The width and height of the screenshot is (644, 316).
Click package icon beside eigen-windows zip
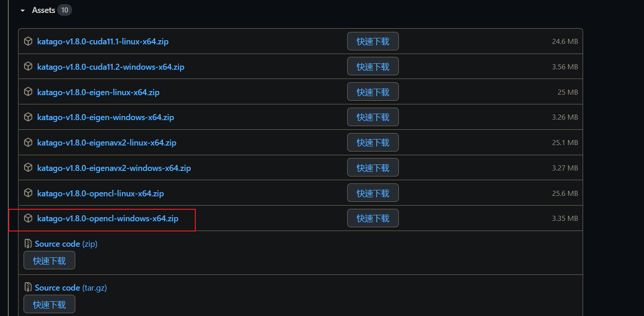click(x=28, y=117)
